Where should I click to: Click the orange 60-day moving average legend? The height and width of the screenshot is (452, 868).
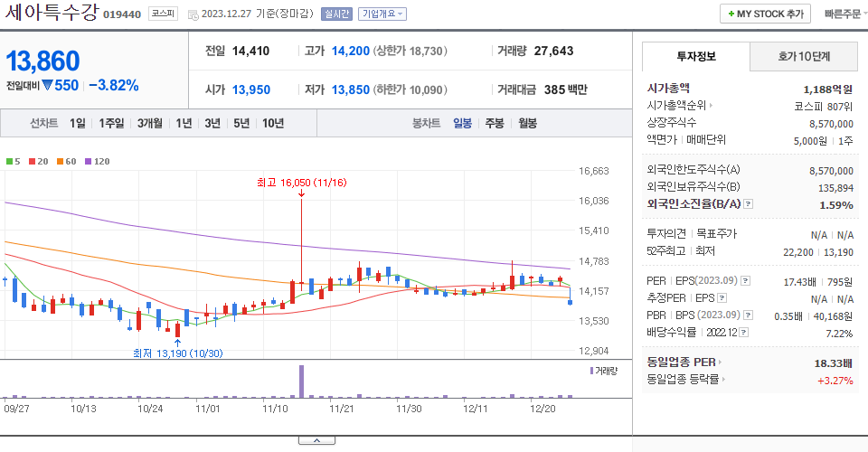66,162
